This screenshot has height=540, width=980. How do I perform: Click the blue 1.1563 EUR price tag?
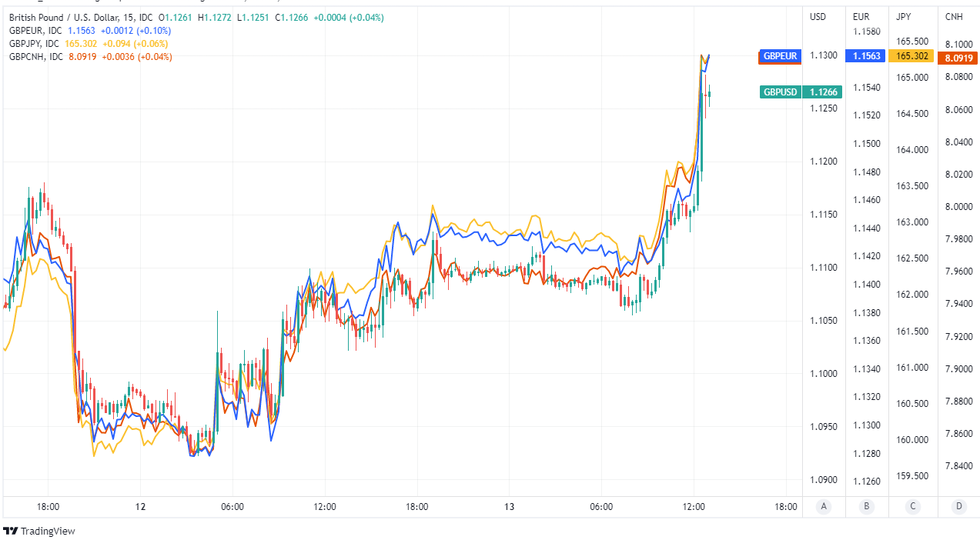tap(867, 56)
